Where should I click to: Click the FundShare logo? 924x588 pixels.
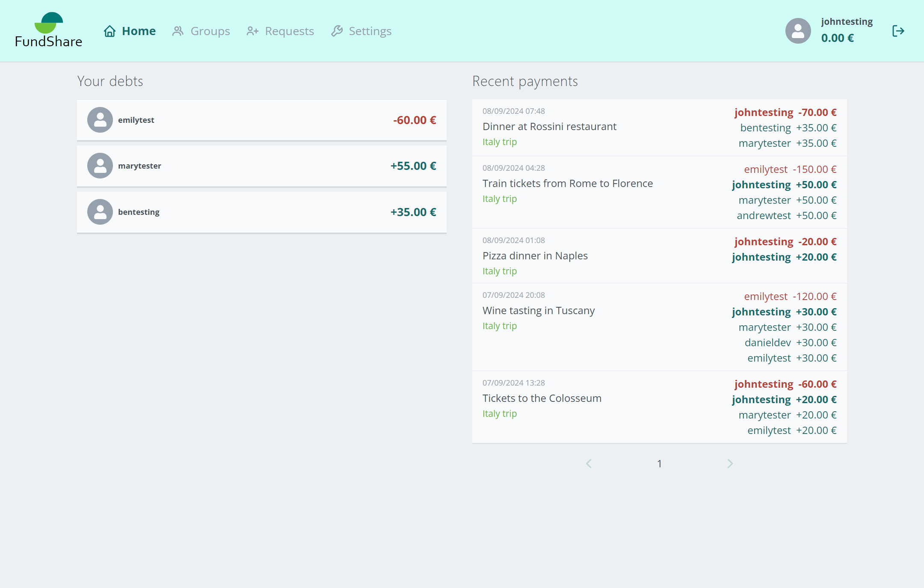click(x=48, y=30)
